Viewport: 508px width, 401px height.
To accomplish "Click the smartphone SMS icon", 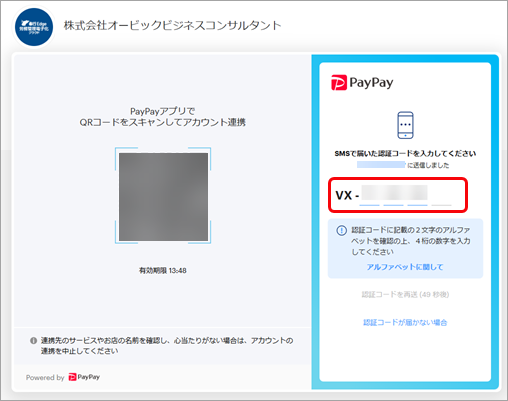I will [x=405, y=125].
